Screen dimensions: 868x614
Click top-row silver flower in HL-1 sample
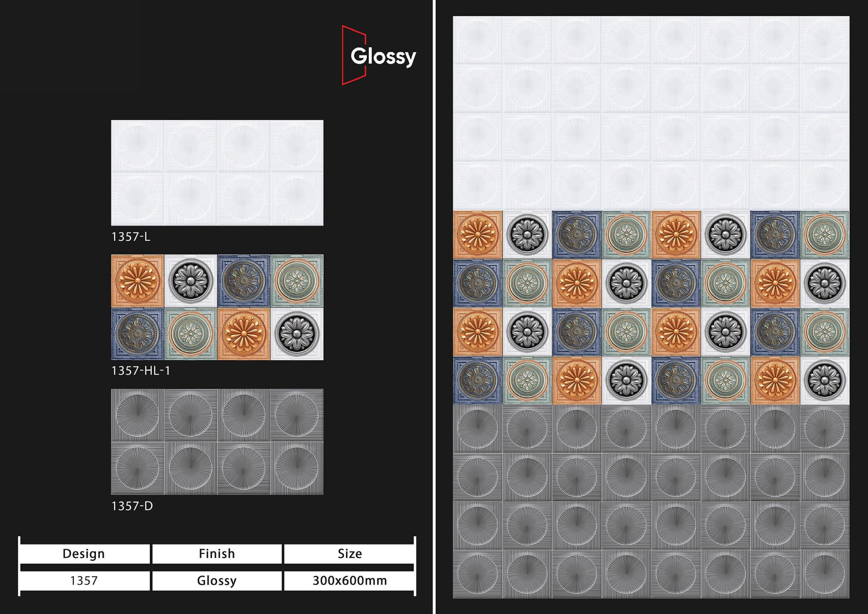point(191,281)
